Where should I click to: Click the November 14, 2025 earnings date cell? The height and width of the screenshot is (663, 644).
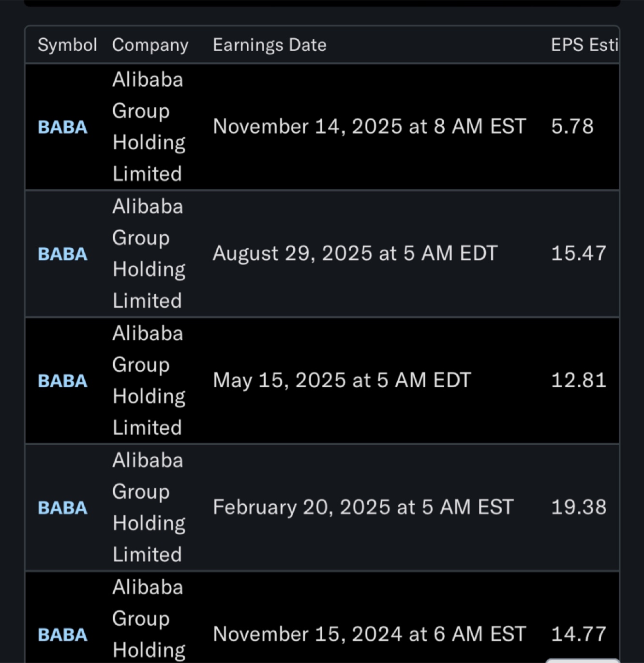pyautogui.click(x=369, y=127)
